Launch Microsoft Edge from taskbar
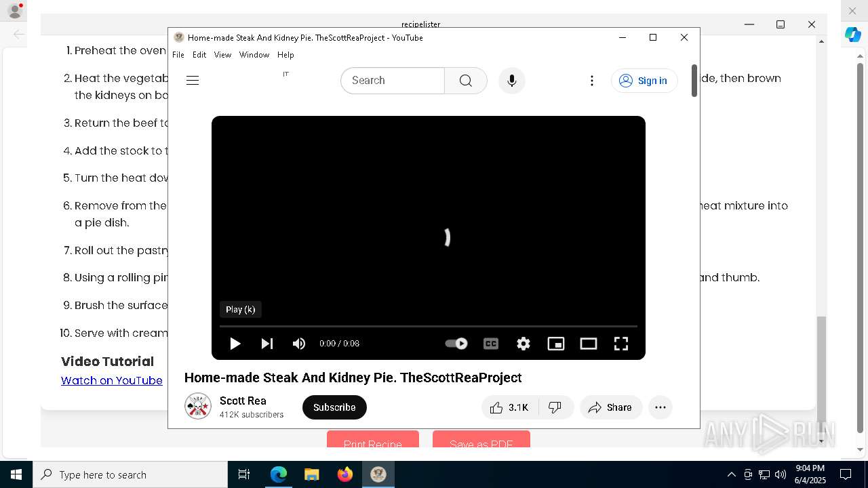Image resolution: width=868 pixels, height=488 pixels. coord(279,474)
